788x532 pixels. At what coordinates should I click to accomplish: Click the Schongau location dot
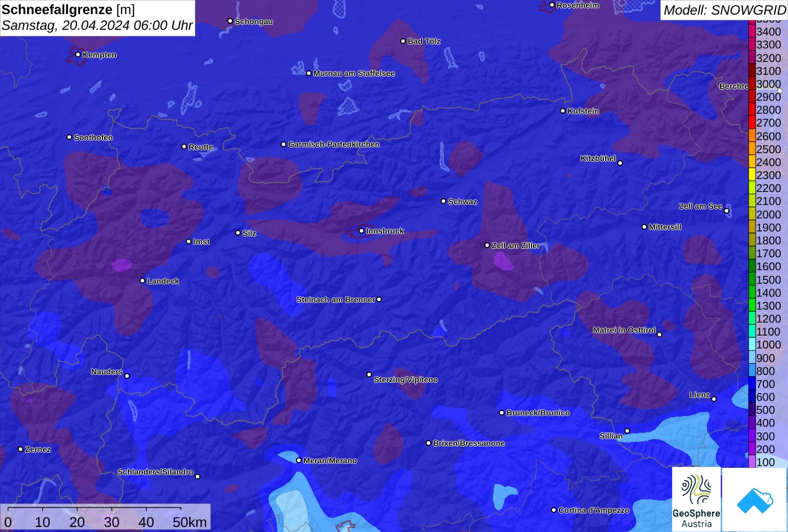230,21
